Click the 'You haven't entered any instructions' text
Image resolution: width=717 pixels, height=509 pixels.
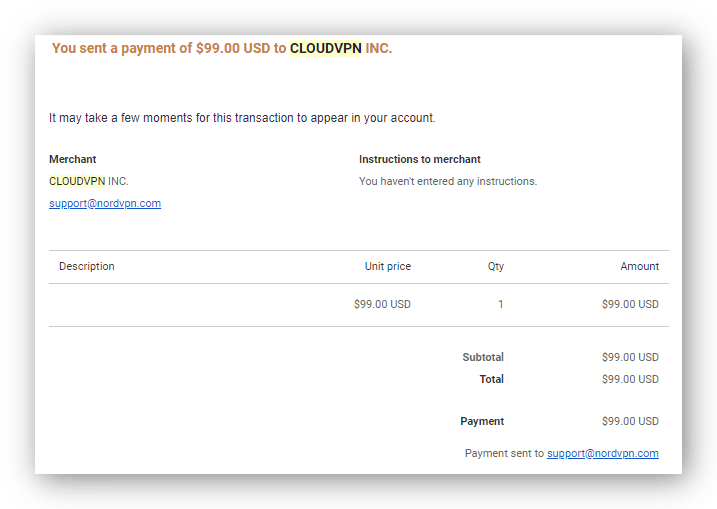(x=448, y=182)
